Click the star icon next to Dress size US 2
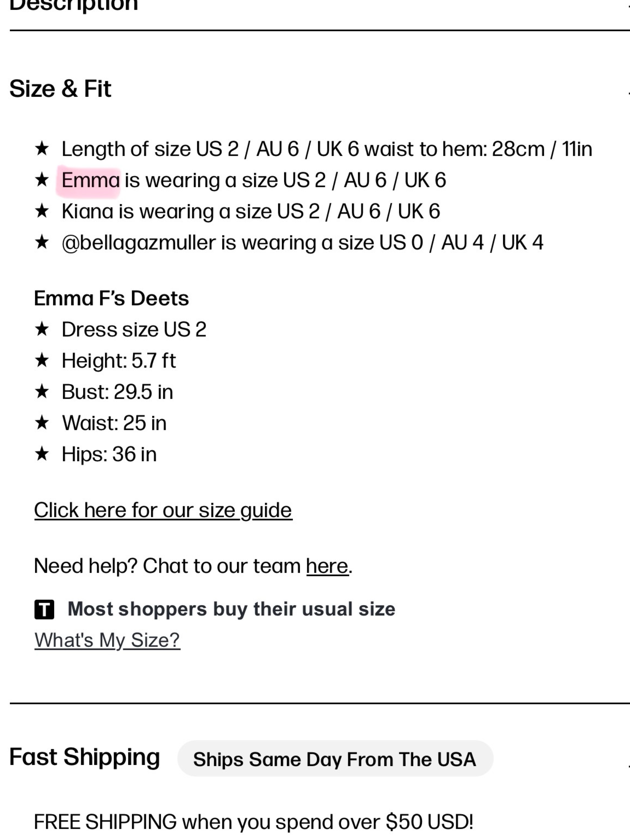Image resolution: width=630 pixels, height=840 pixels. [42, 329]
